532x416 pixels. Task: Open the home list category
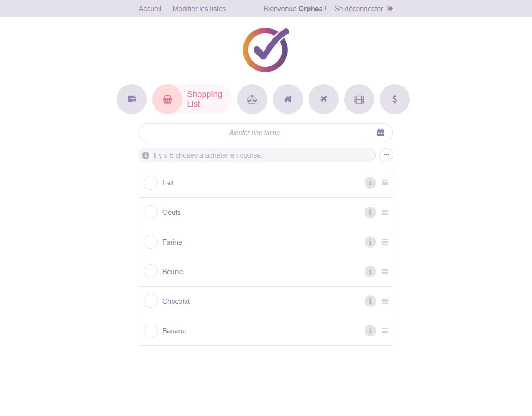pyautogui.click(x=288, y=99)
